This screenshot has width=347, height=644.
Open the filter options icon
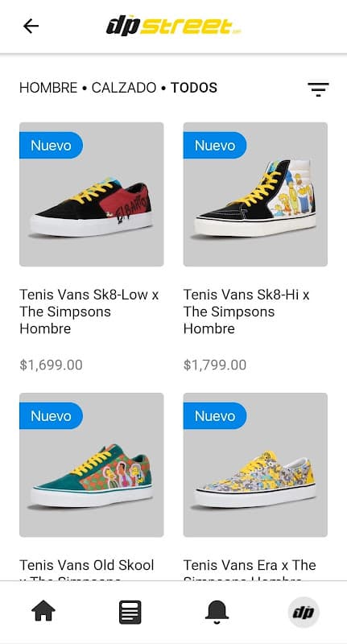[318, 89]
